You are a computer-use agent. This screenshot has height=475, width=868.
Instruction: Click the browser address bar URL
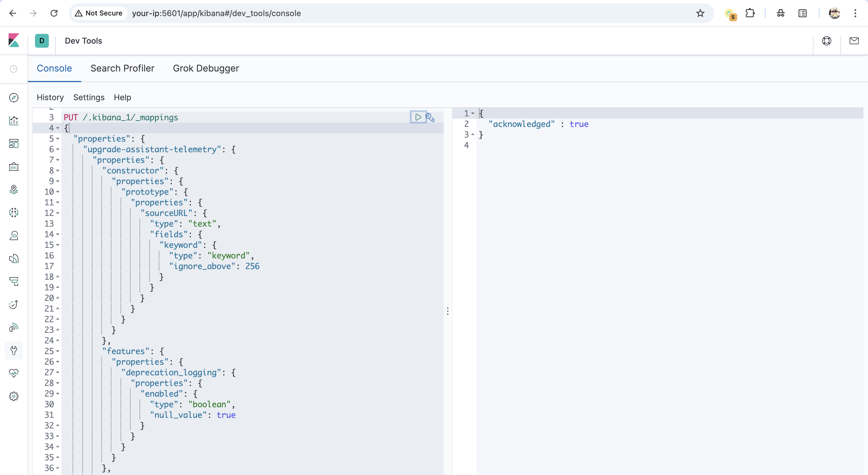(216, 13)
